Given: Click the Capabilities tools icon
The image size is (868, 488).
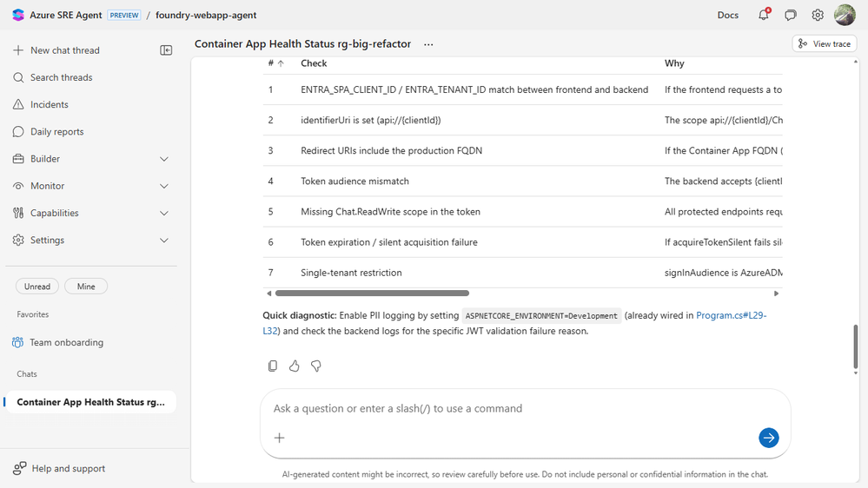Looking at the screenshot, I should [18, 213].
